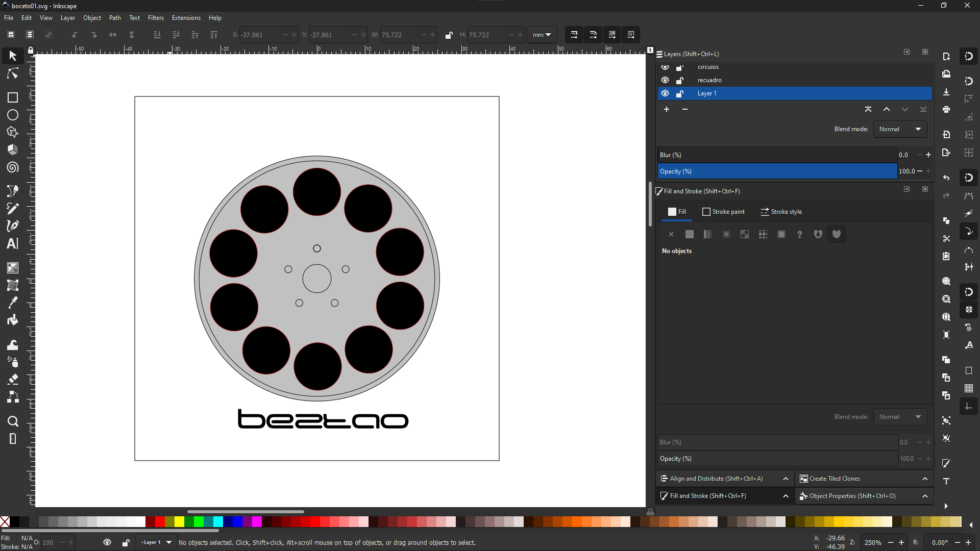Pick the yellow swatch in palette
The image size is (980, 551).
point(179,521)
